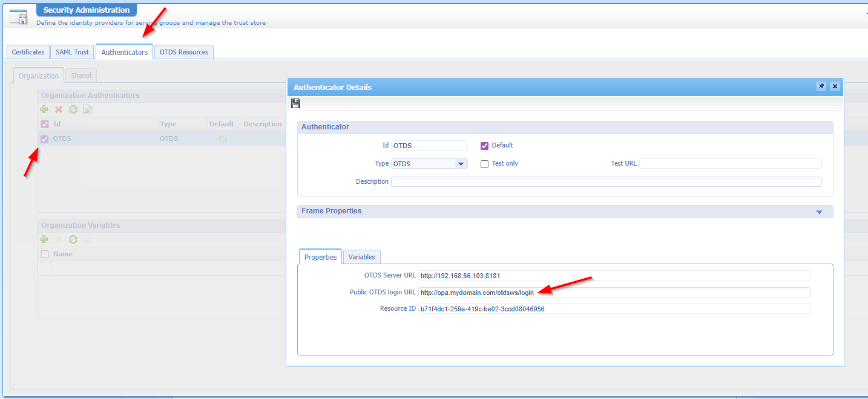Toggle the Default checkbox in Authenticator
The height and width of the screenshot is (399, 868).
coord(484,146)
